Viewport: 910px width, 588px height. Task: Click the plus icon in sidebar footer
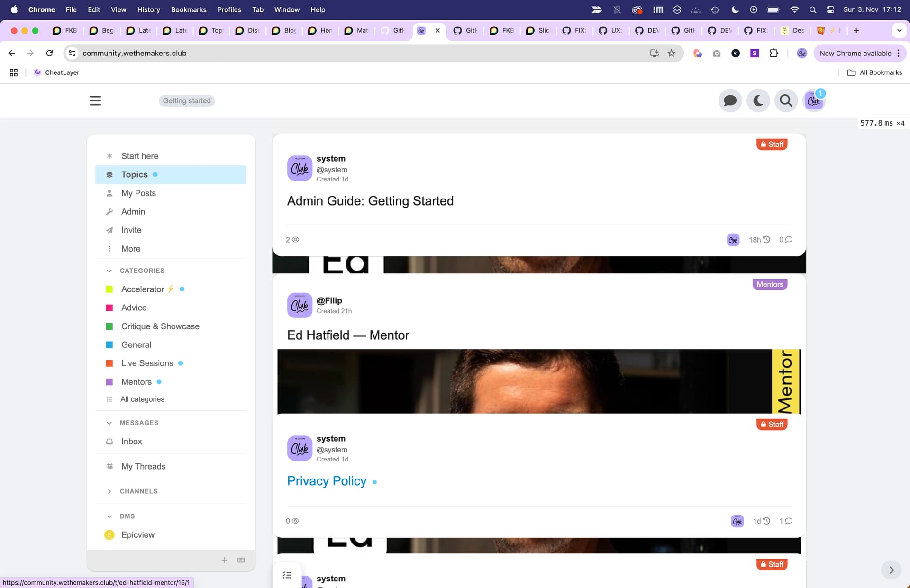click(225, 560)
